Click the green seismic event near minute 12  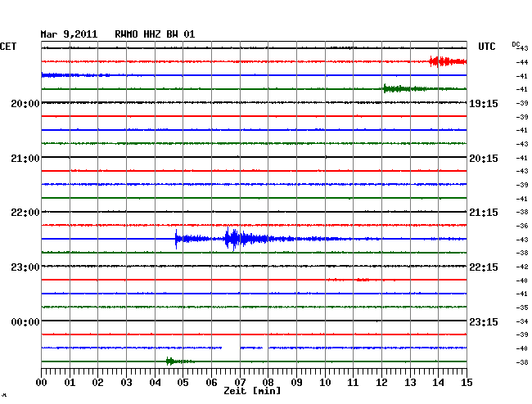coord(404,89)
